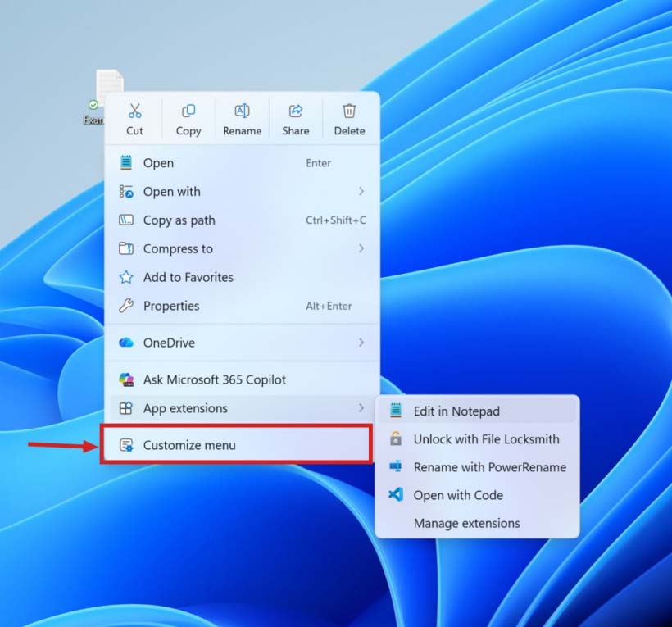Choose Rename with PowerRename

[477, 466]
